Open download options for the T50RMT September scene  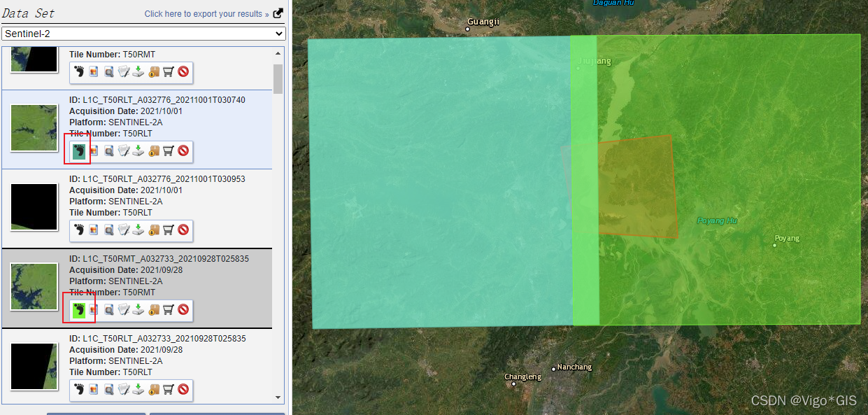137,309
